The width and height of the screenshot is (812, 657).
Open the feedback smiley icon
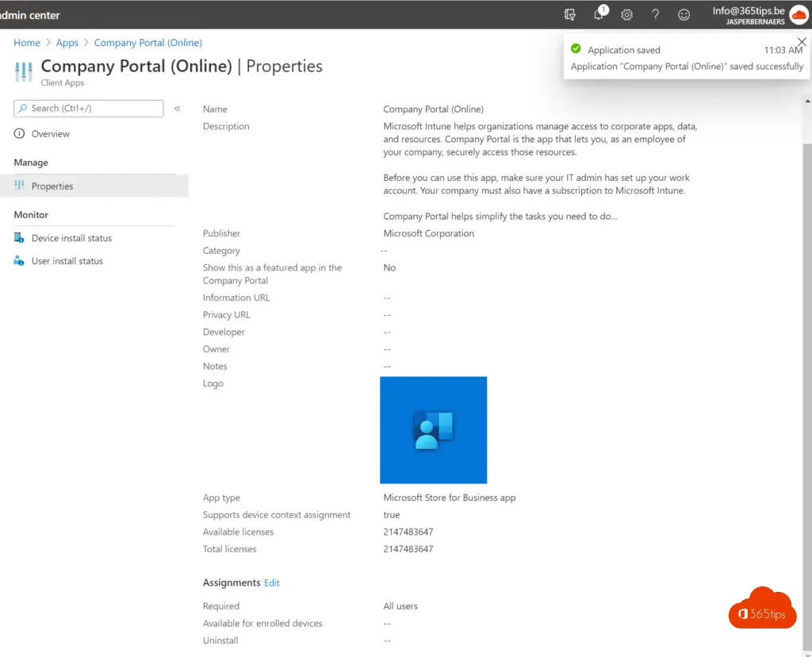tap(684, 14)
